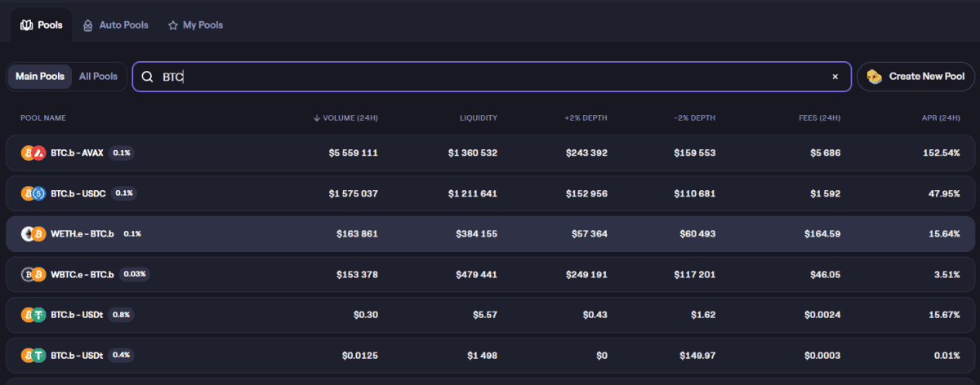
Task: Click the 0.1% badge on WETH.e - BTC.b
Action: (132, 233)
